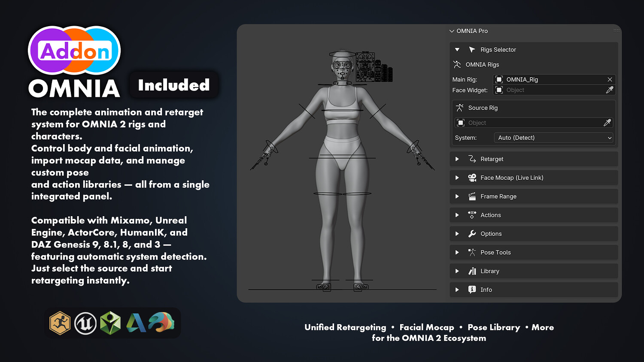Click the Options wrench icon
This screenshot has height=362, width=644.
coord(472,234)
